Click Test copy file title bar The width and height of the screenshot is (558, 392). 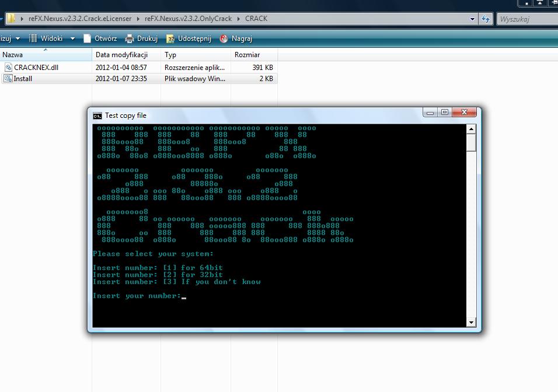click(125, 116)
